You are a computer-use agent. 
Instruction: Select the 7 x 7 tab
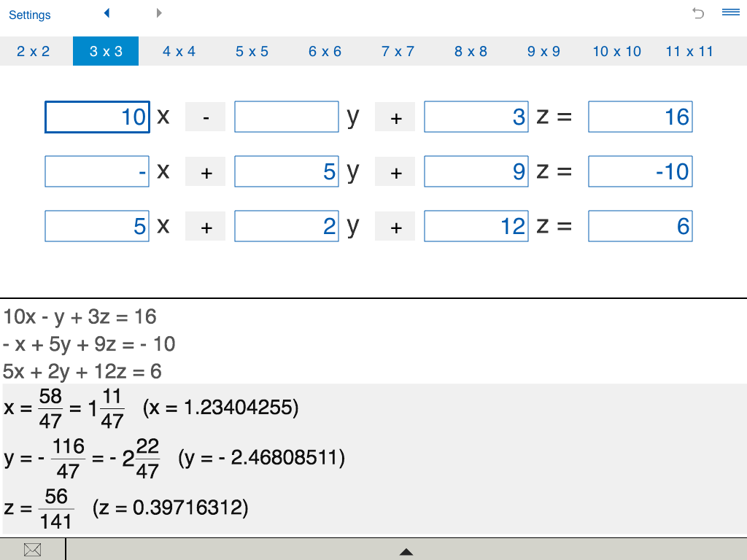pyautogui.click(x=398, y=51)
